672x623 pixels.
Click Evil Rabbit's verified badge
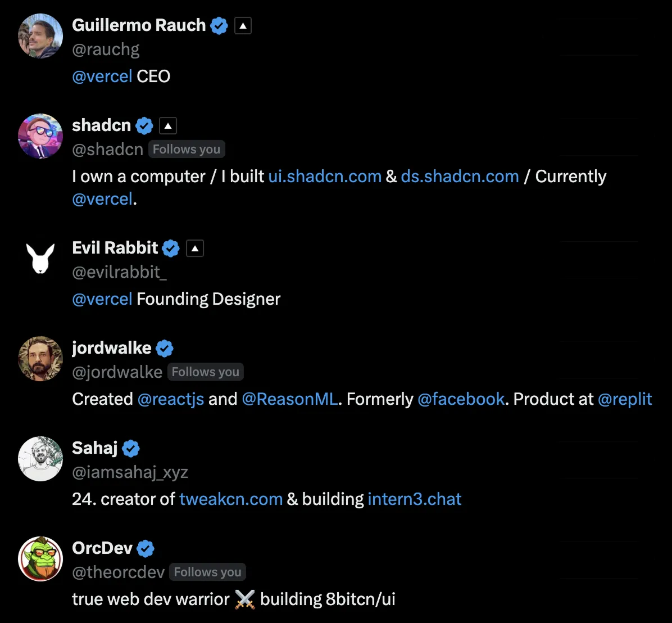click(171, 249)
